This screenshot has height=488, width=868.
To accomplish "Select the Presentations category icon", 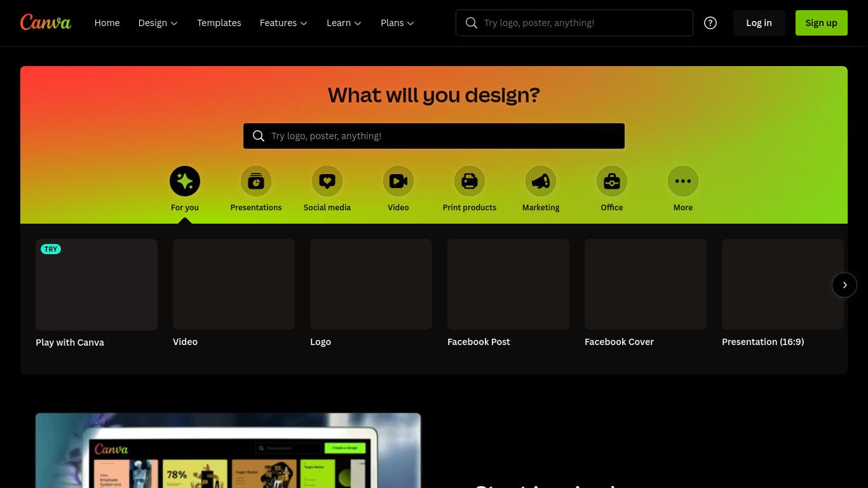I will 256,181.
